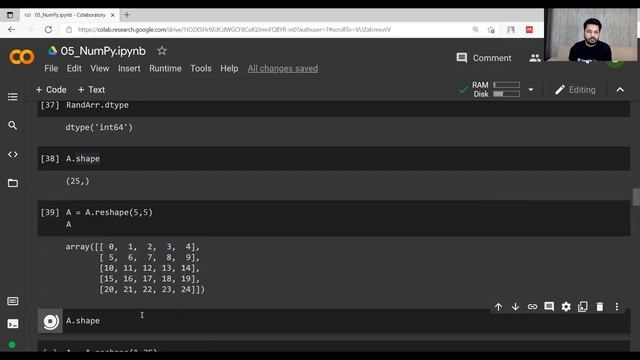Click the Disk usage bar
This screenshot has width=640, height=360.
click(x=507, y=94)
